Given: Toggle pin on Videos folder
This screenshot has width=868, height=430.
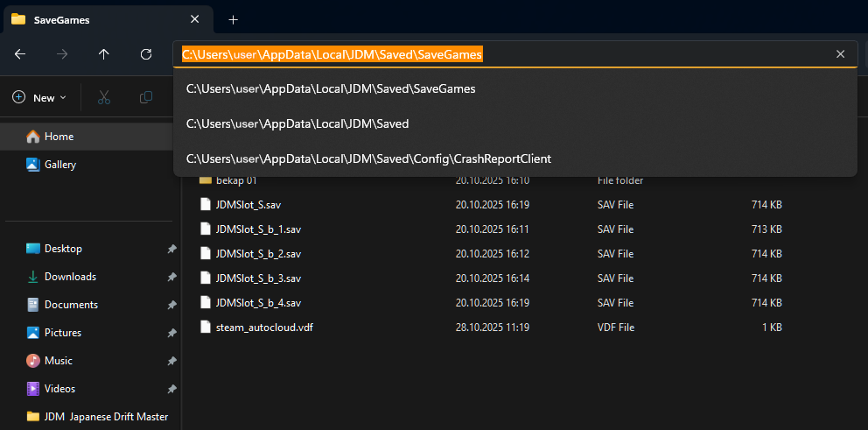Looking at the screenshot, I should 171,389.
